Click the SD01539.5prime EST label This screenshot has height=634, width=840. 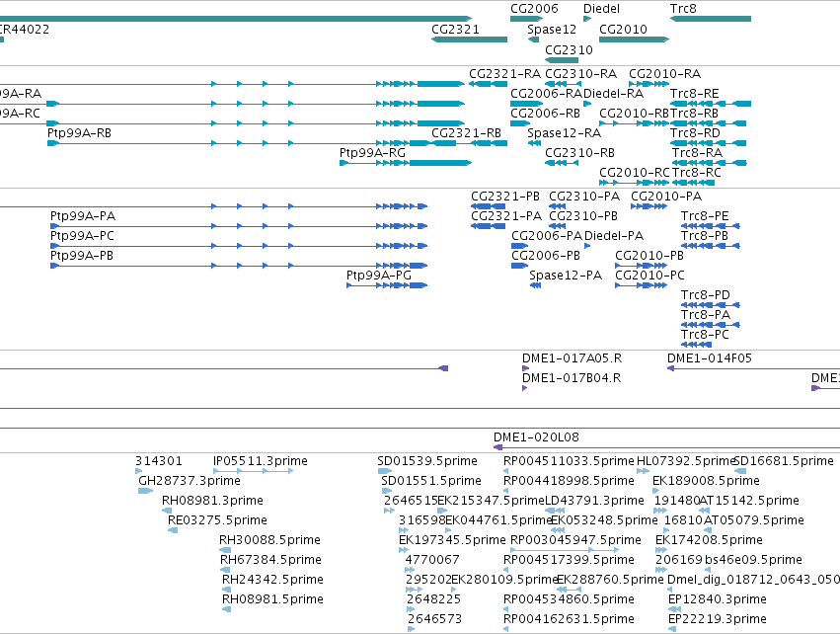click(427, 461)
